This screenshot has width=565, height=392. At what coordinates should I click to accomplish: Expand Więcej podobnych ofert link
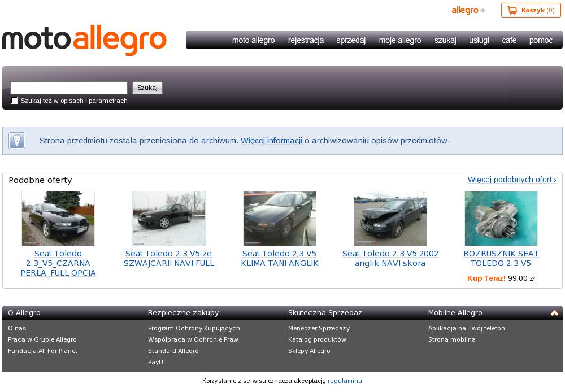click(511, 180)
